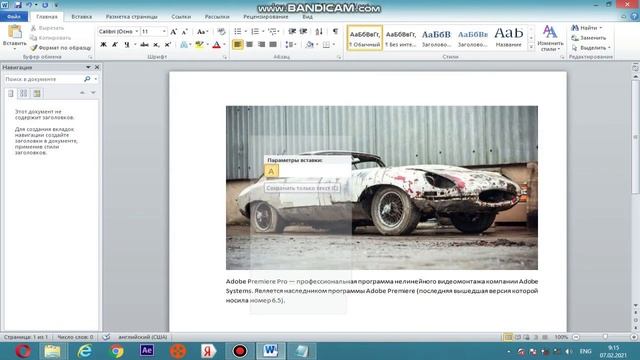Expand the styles gallery more arrow

[531, 47]
